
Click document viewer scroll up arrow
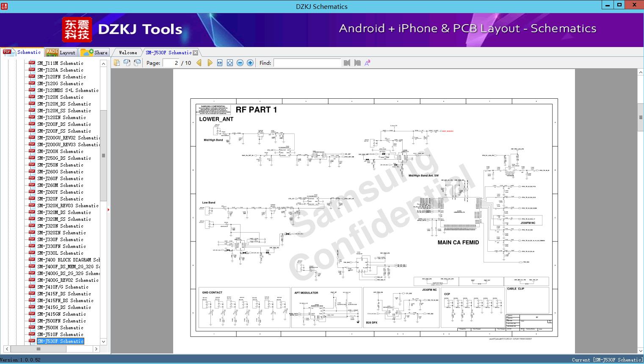click(641, 73)
